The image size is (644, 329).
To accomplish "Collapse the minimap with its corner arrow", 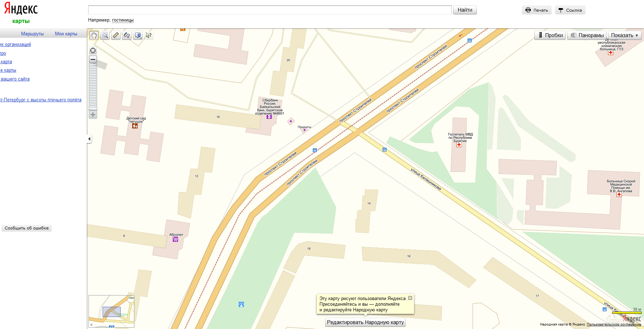I will (x=92, y=324).
